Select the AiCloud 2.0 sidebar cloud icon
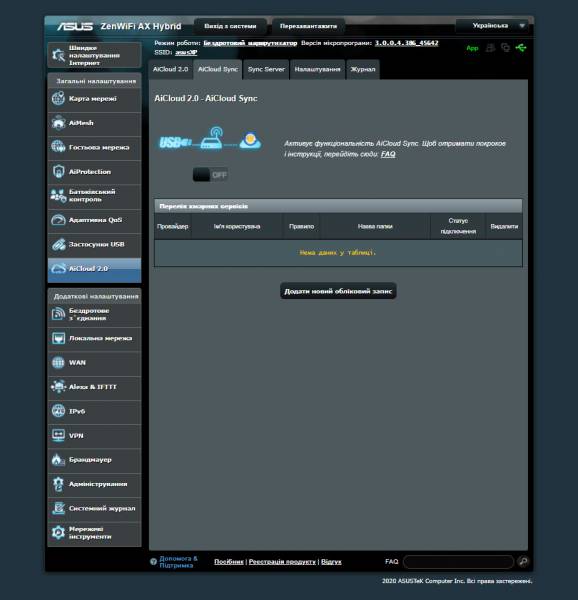Screen dimensions: 578x600 (x=58, y=269)
